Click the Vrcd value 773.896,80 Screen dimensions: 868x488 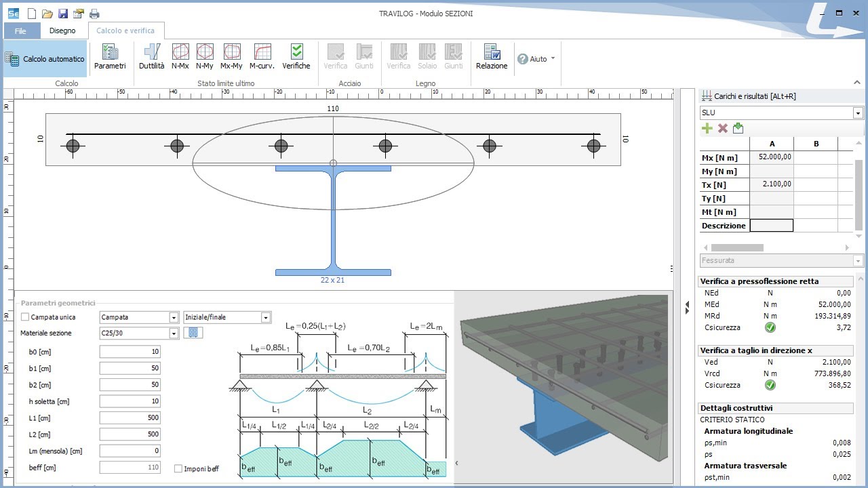pos(833,373)
